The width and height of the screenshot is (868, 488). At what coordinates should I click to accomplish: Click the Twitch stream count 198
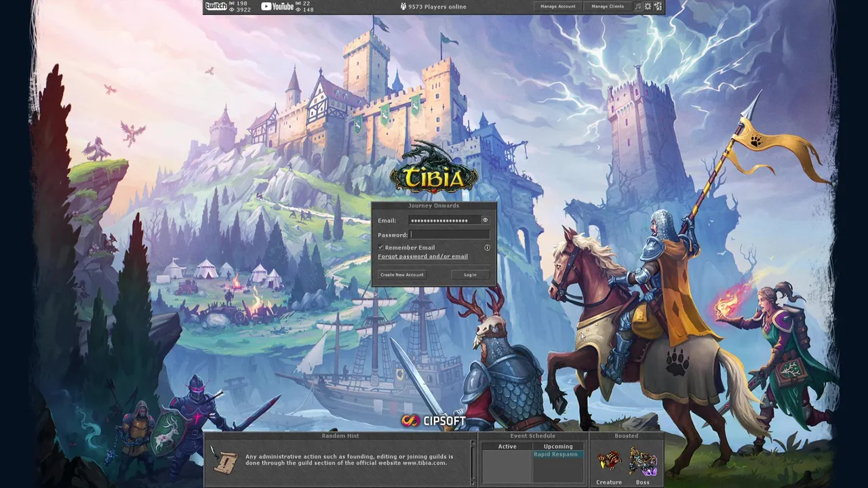pos(241,3)
